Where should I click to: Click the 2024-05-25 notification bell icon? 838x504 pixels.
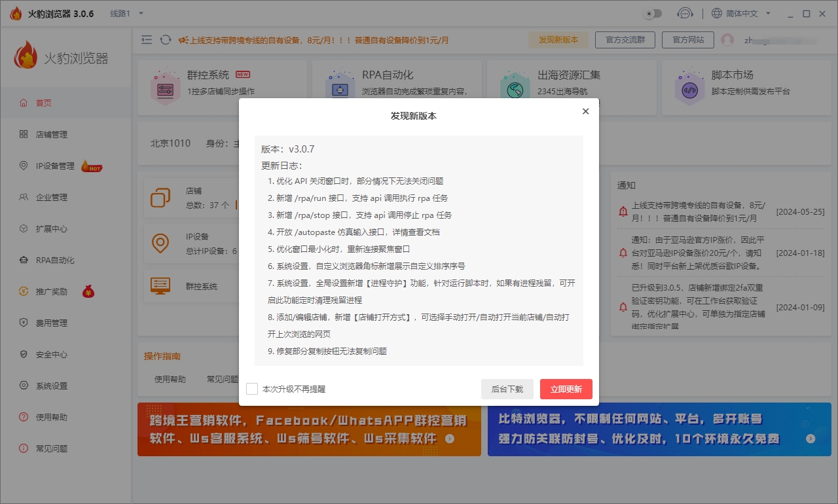[623, 211]
